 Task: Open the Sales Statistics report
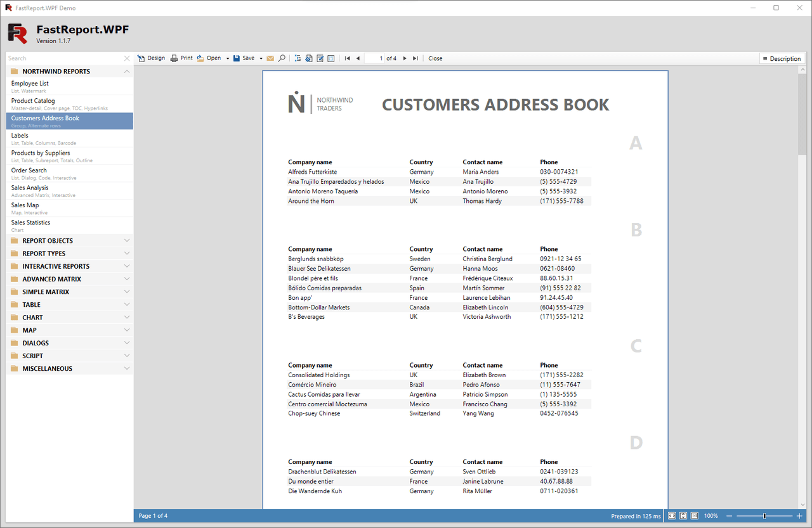[x=70, y=226]
